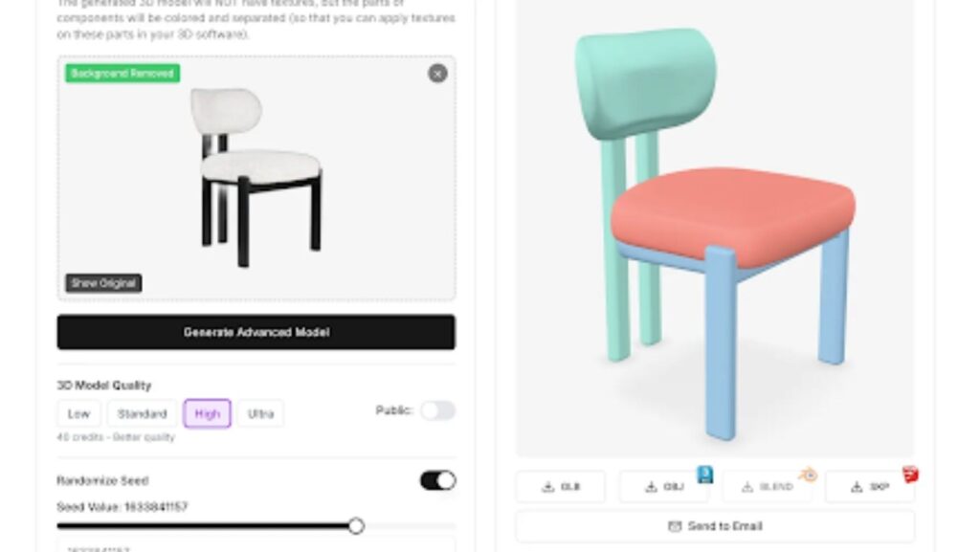The width and height of the screenshot is (980, 552).
Task: Download the SKP SketchUp file
Action: click(870, 486)
